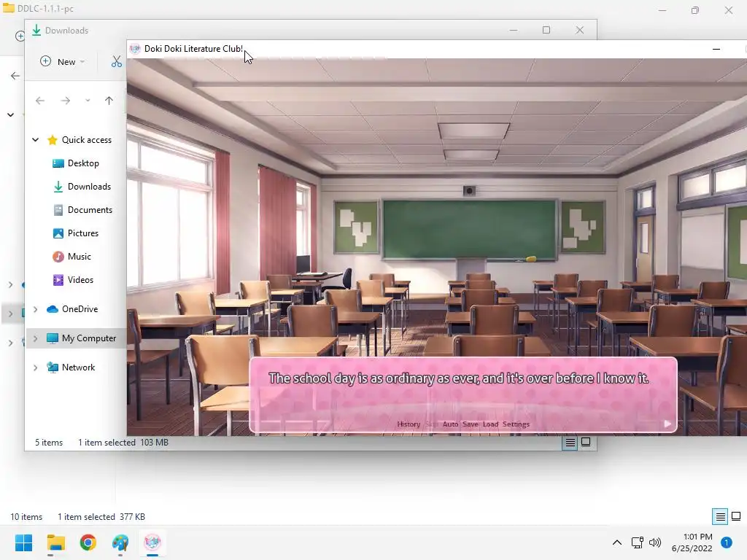
Task: Click "10 items" in DDLC folder status bar
Action: click(x=26, y=517)
